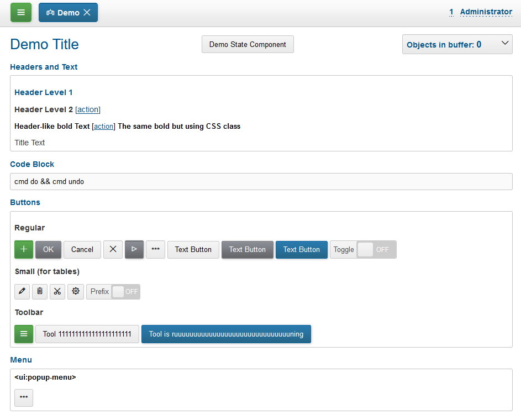The width and height of the screenshot is (521, 420).
Task: Close the Demo tab
Action: tap(87, 12)
